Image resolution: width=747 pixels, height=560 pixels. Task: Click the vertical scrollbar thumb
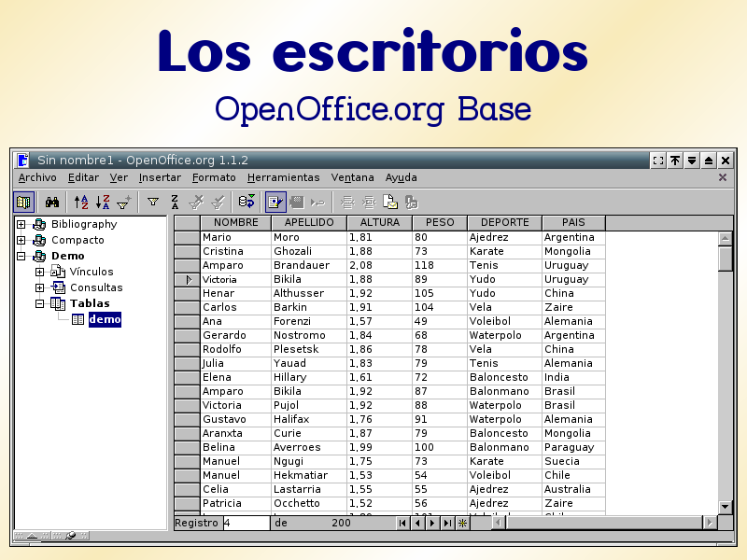click(726, 259)
